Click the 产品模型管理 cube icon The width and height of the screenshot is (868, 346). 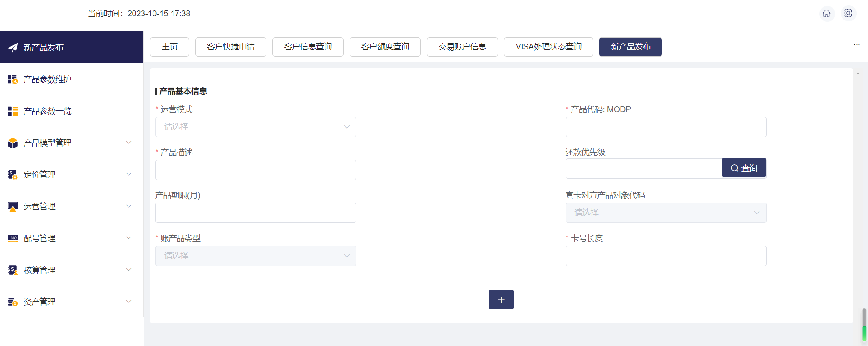[13, 143]
